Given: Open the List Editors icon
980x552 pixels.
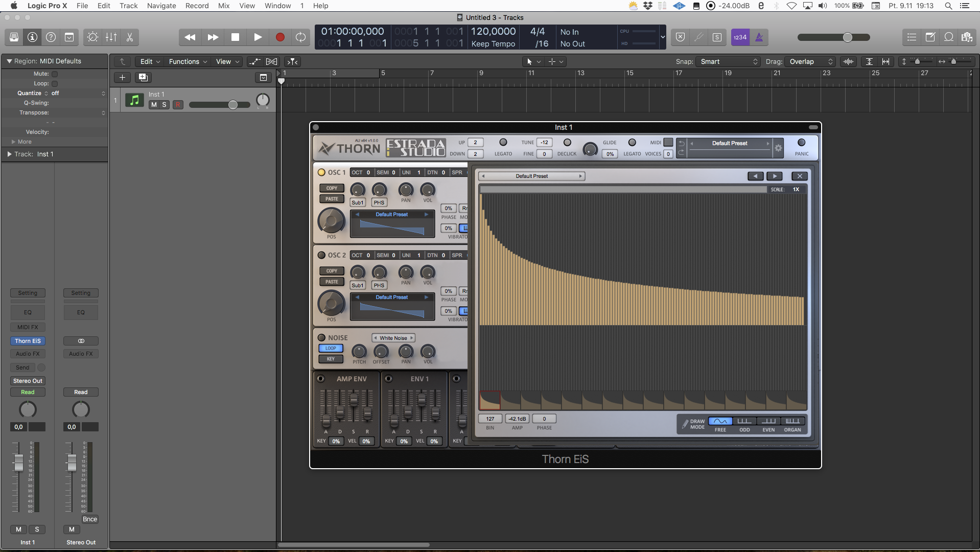Looking at the screenshot, I should (912, 37).
